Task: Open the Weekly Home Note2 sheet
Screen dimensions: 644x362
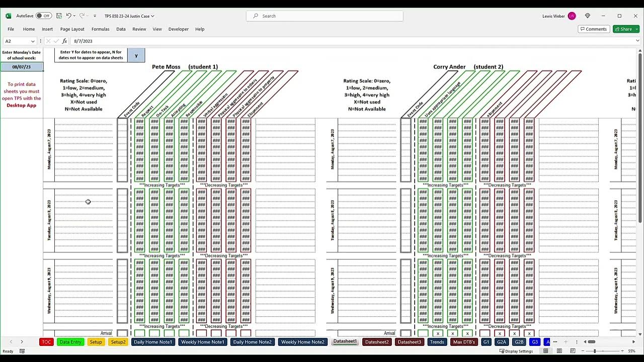Action: click(303, 342)
